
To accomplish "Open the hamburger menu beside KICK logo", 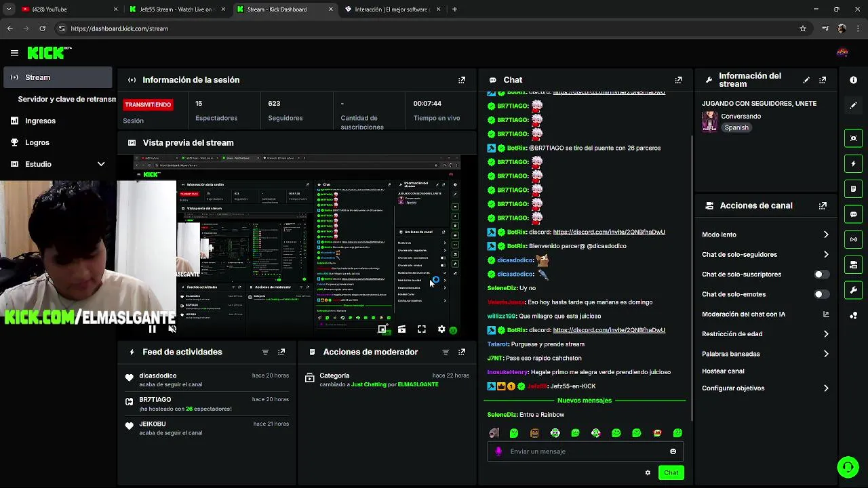I will tap(14, 53).
